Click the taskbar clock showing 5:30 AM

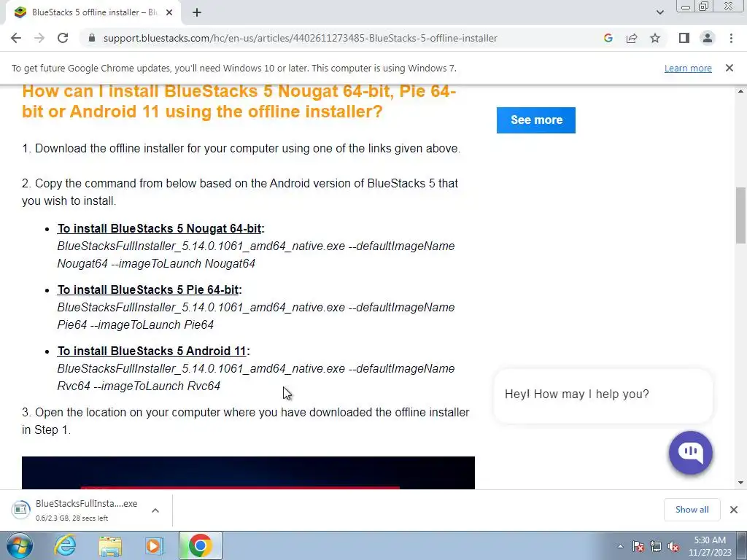coord(710,546)
